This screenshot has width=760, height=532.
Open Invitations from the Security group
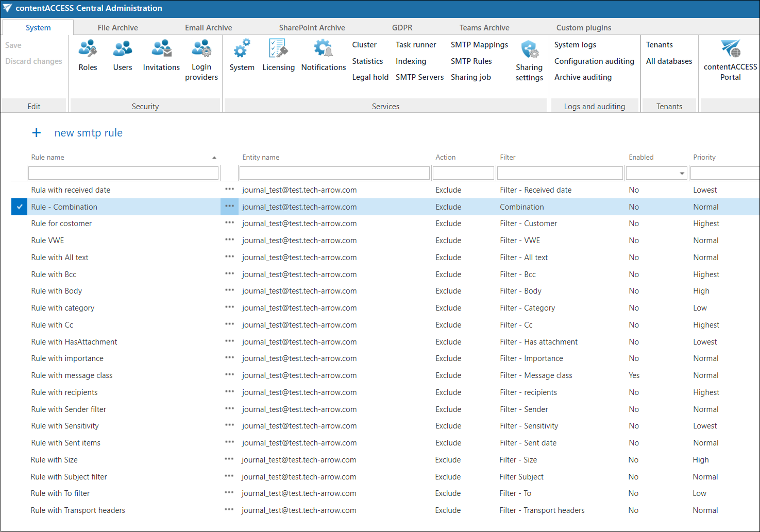161,49
